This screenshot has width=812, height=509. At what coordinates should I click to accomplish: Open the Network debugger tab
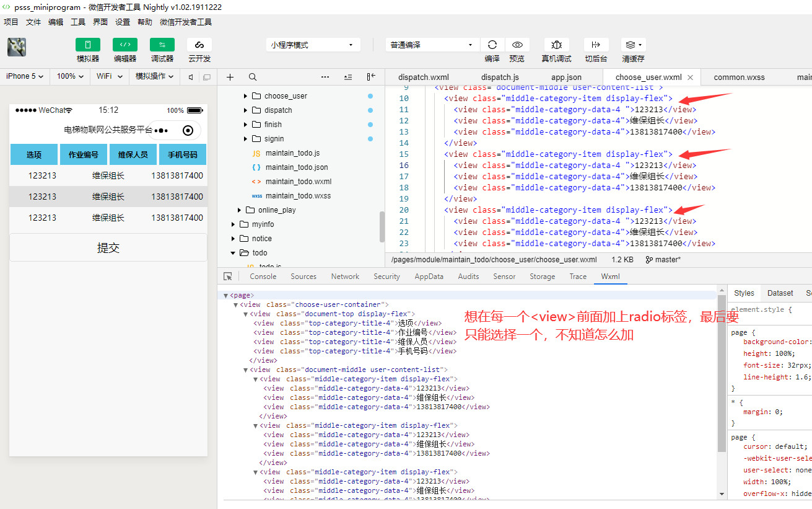point(345,277)
